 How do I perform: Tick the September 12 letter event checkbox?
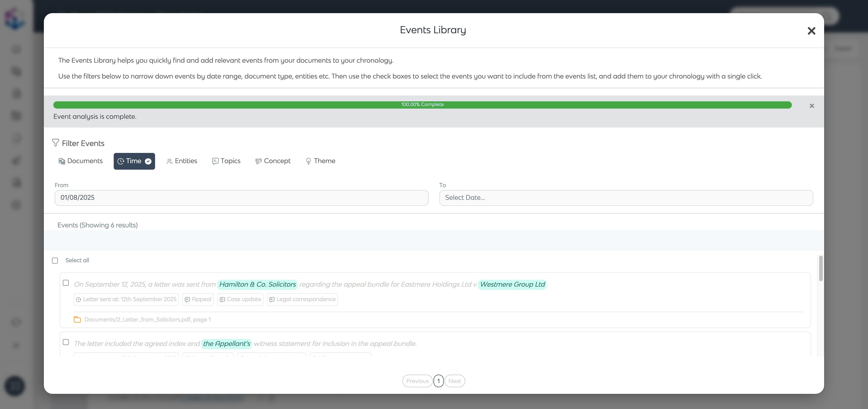(66, 283)
